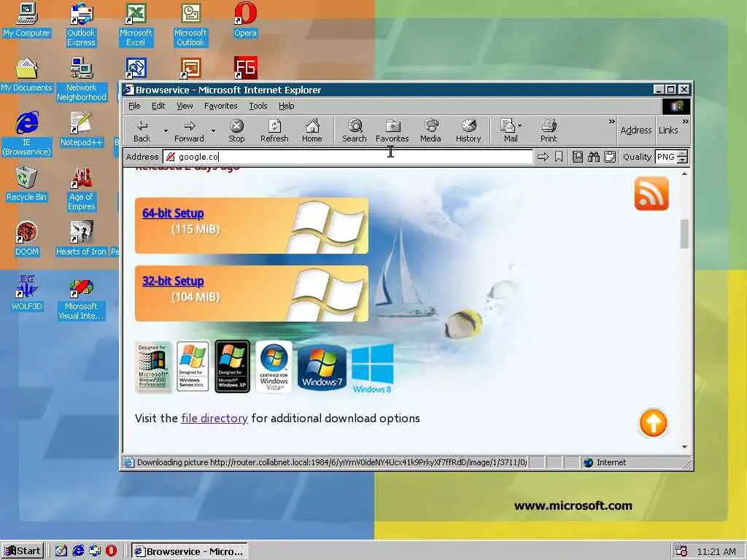Select the WOLF3D desktop icon

coord(27,293)
